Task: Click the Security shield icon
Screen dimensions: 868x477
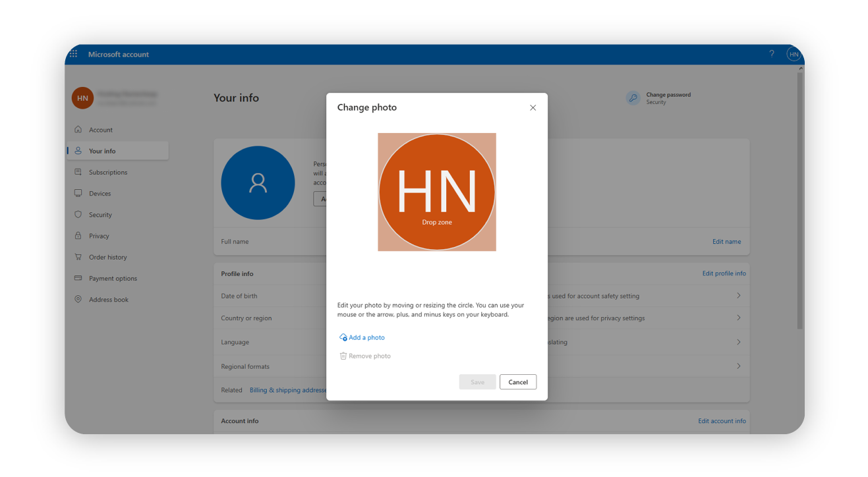Action: [x=78, y=214]
